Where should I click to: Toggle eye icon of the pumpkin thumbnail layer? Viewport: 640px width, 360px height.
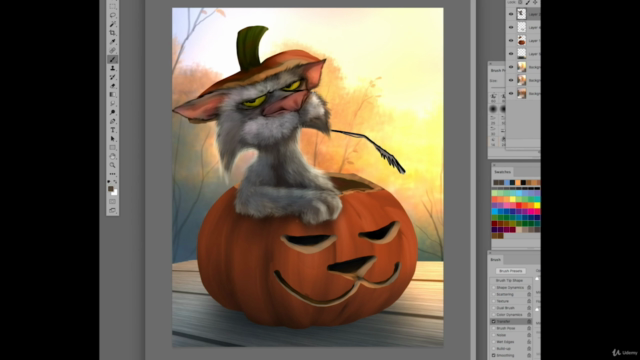pyautogui.click(x=511, y=40)
